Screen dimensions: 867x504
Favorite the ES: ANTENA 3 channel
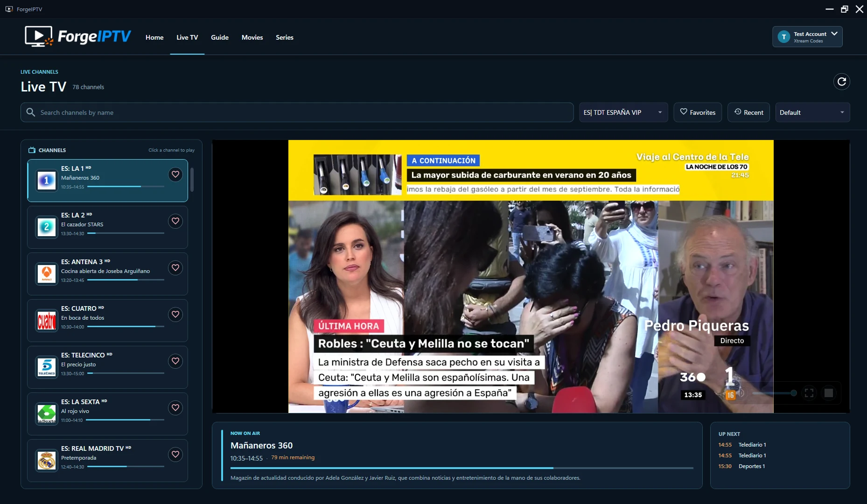pyautogui.click(x=175, y=267)
